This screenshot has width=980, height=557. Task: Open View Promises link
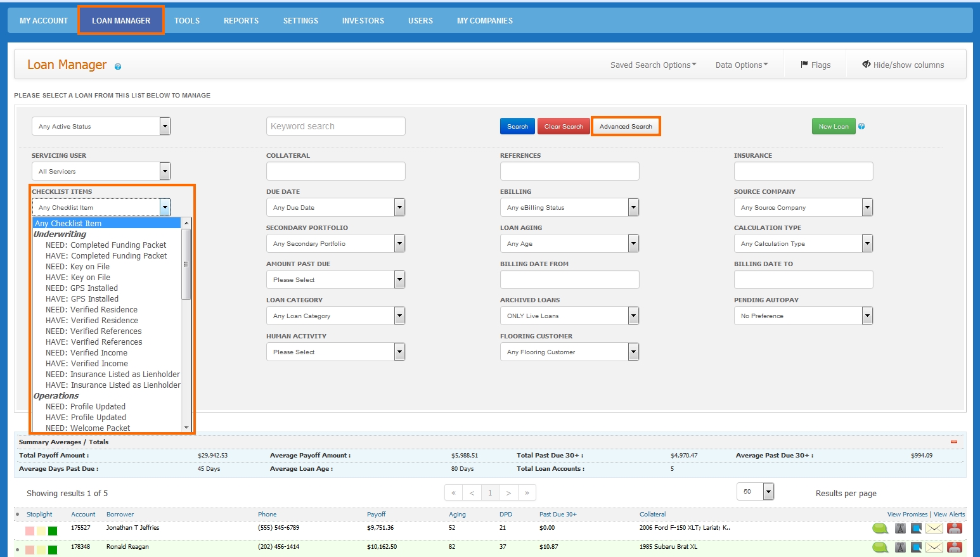(x=907, y=514)
